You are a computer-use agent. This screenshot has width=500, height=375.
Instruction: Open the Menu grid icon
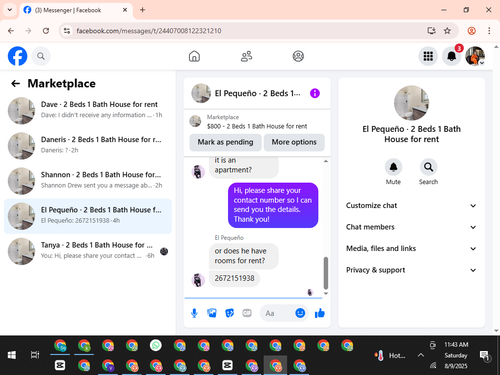click(428, 56)
